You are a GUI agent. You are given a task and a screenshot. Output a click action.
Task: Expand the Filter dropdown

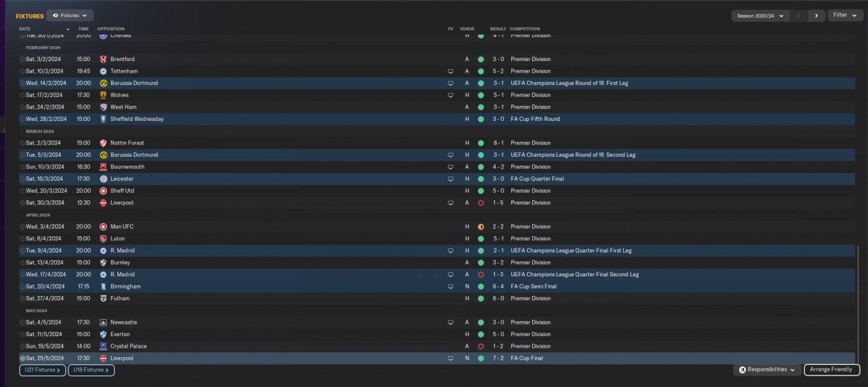click(x=844, y=15)
